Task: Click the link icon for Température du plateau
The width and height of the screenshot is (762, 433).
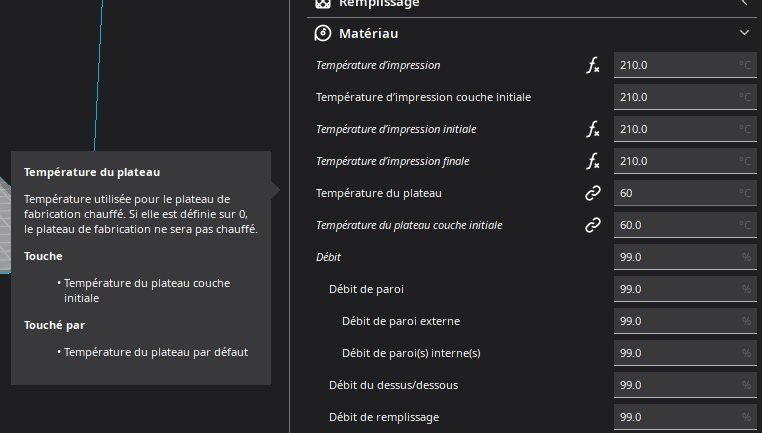Action: point(593,193)
